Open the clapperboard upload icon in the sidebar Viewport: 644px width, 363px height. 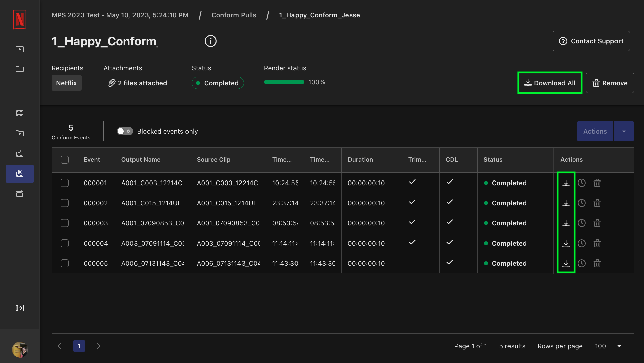[x=20, y=153]
